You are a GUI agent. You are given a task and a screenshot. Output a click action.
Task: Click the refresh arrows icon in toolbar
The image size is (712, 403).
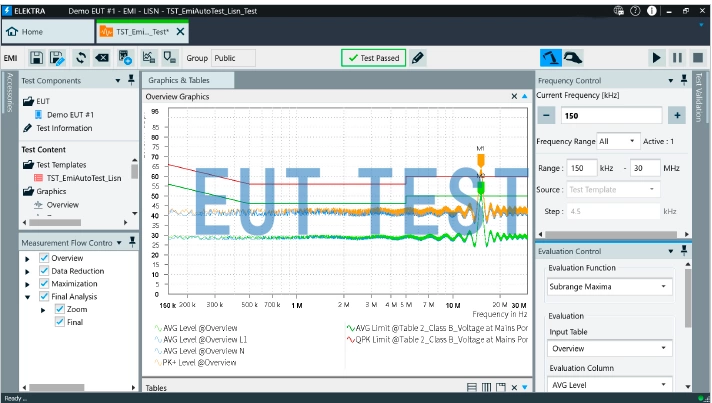(x=80, y=58)
